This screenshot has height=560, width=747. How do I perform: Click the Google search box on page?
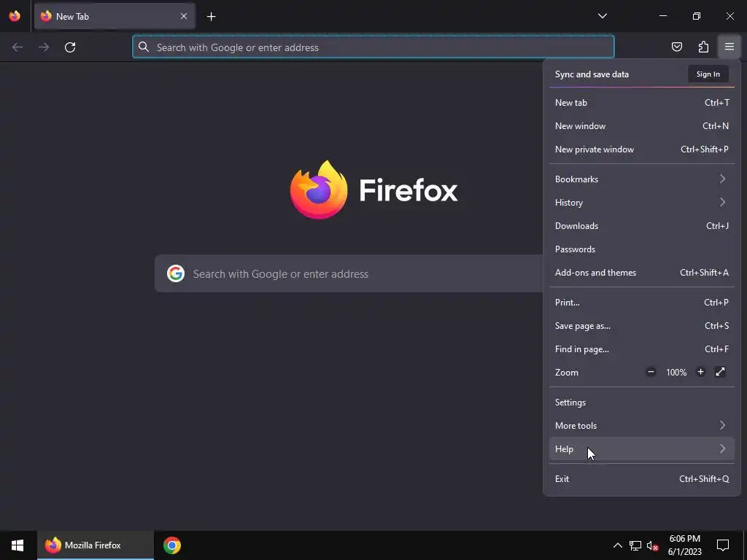349,273
